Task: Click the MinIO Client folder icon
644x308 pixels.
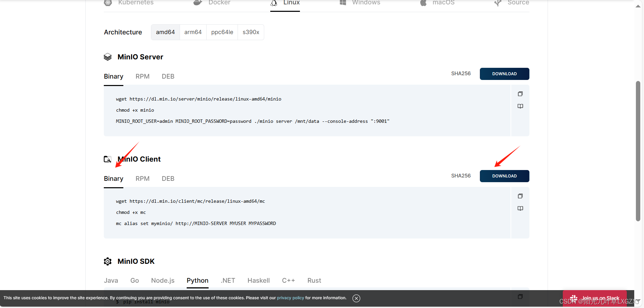Action: 108,159
